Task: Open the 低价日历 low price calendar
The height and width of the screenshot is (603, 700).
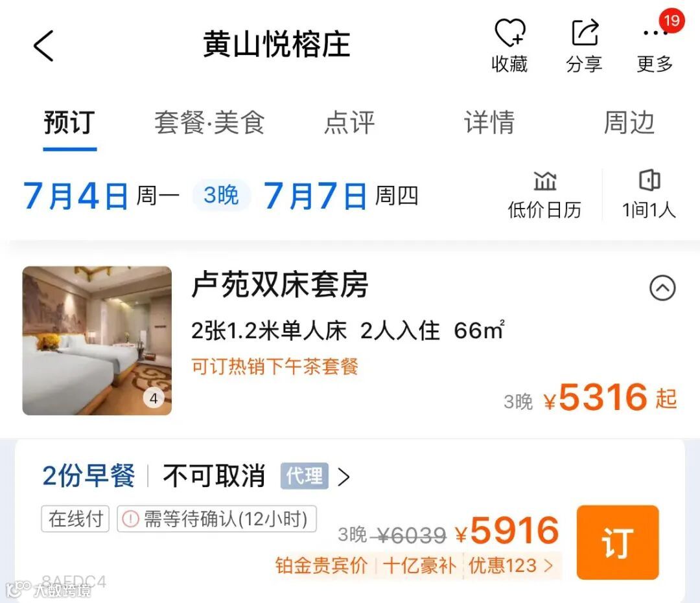Action: tap(544, 195)
